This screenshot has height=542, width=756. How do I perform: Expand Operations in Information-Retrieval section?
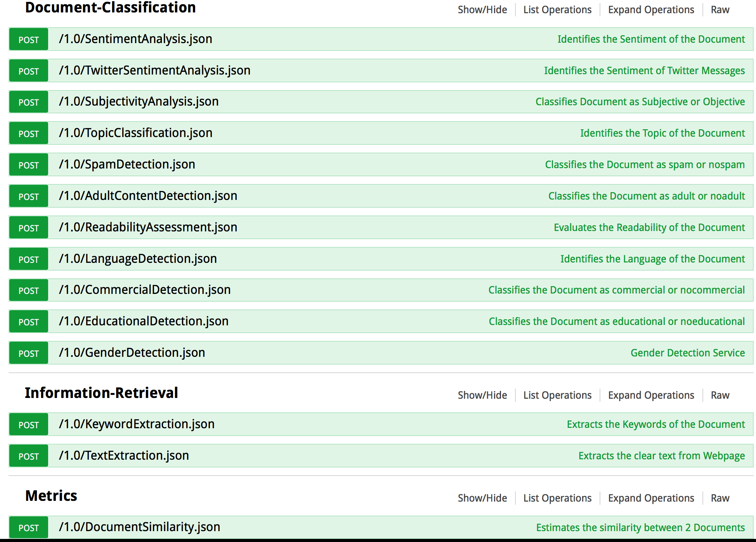[651, 395]
